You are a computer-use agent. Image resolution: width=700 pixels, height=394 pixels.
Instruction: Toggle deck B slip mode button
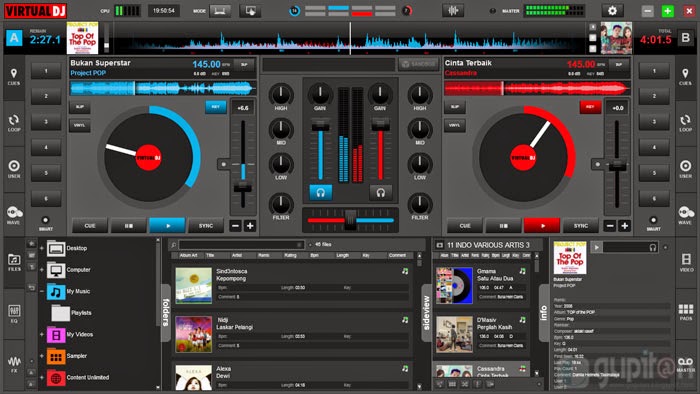point(455,107)
